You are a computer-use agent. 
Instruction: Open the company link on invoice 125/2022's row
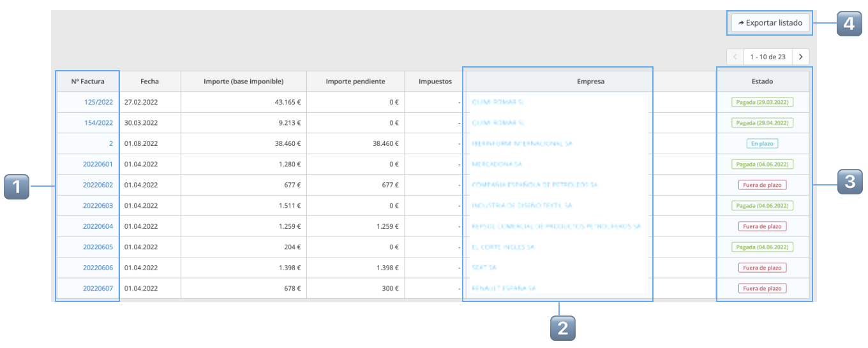click(x=498, y=102)
